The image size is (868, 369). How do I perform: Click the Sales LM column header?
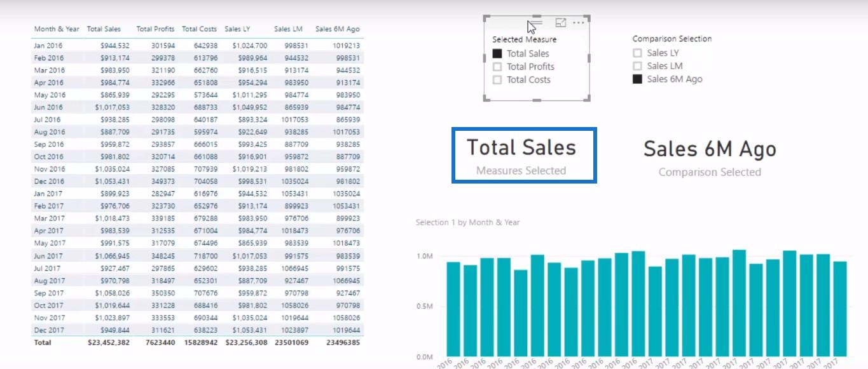(x=288, y=29)
